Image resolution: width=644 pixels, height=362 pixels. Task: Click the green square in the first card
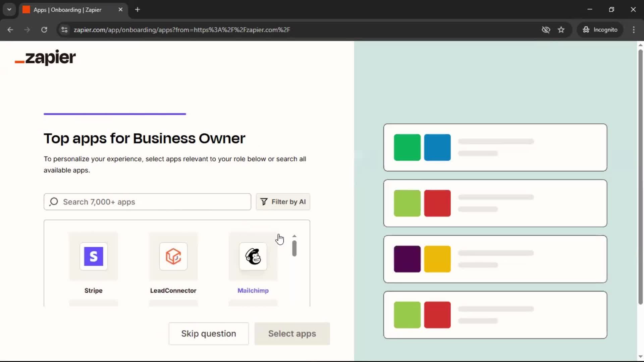(407, 147)
